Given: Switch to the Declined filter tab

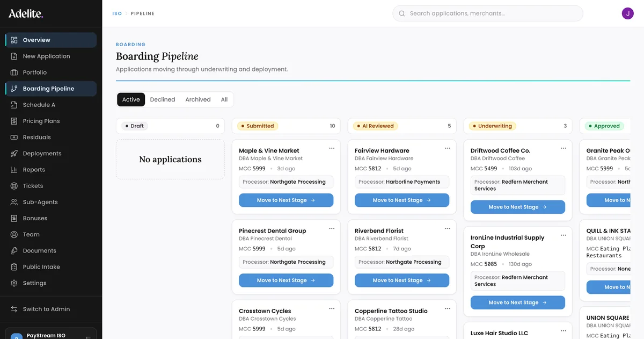Looking at the screenshot, I should pos(163,99).
